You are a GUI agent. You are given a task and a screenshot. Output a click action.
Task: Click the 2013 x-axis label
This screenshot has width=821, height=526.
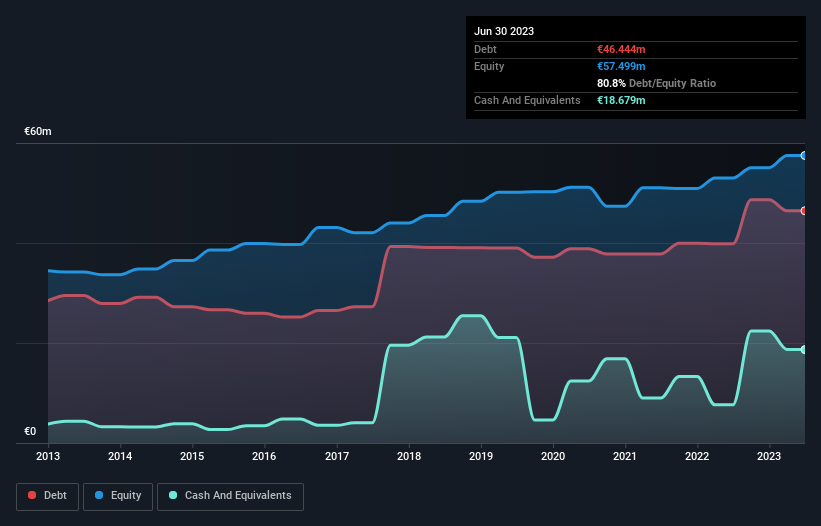tap(48, 456)
